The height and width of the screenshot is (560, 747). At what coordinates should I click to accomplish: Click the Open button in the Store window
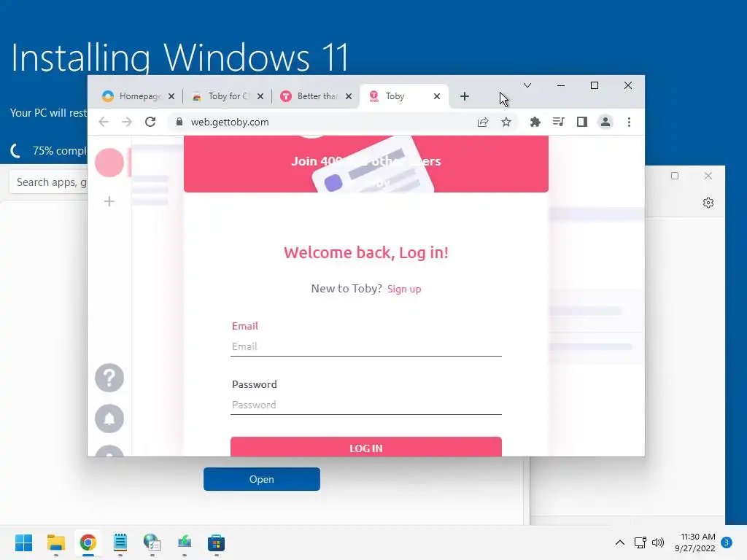click(262, 479)
